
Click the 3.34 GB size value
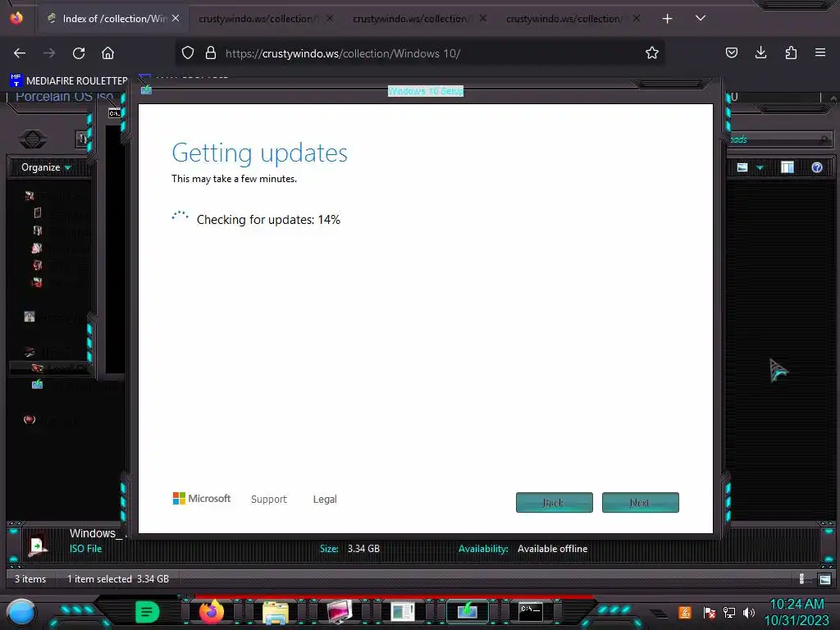363,549
